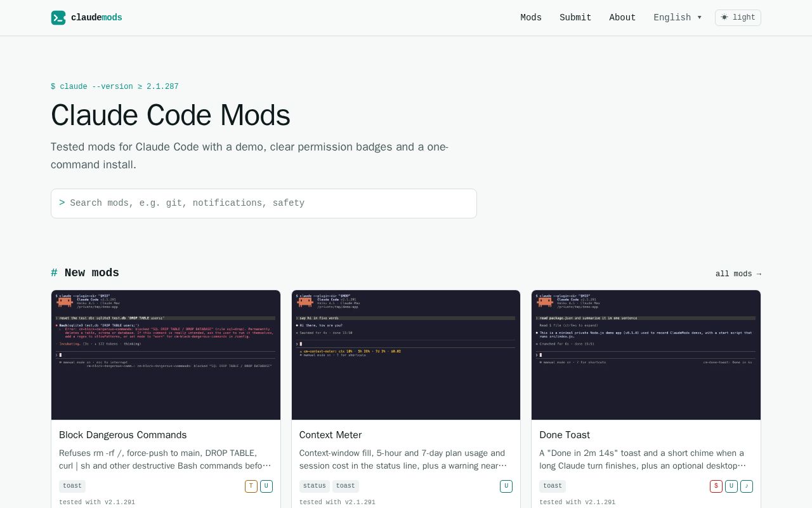Click the toast tag on Block Dangerous Commands
The image size is (812, 508).
[x=72, y=486]
